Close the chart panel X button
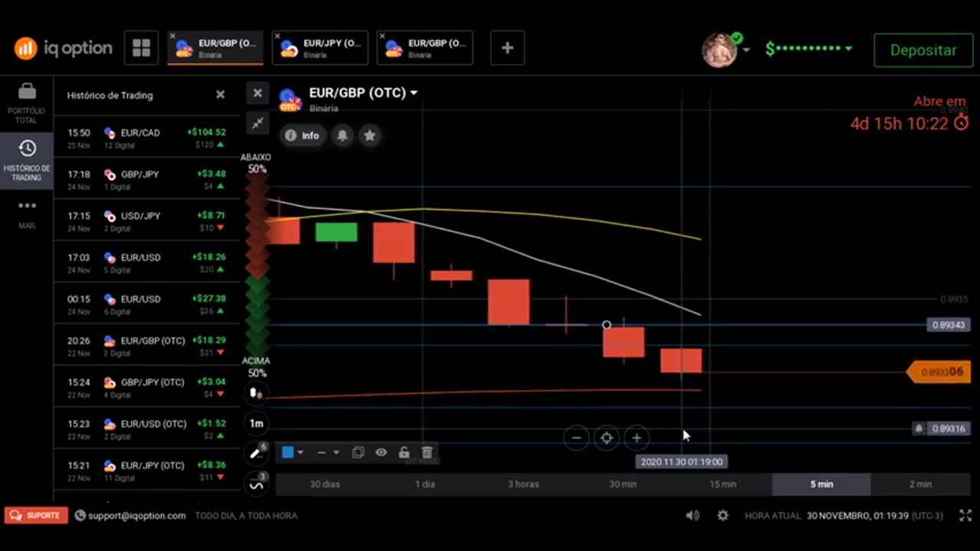The width and height of the screenshot is (980, 551). (x=257, y=93)
